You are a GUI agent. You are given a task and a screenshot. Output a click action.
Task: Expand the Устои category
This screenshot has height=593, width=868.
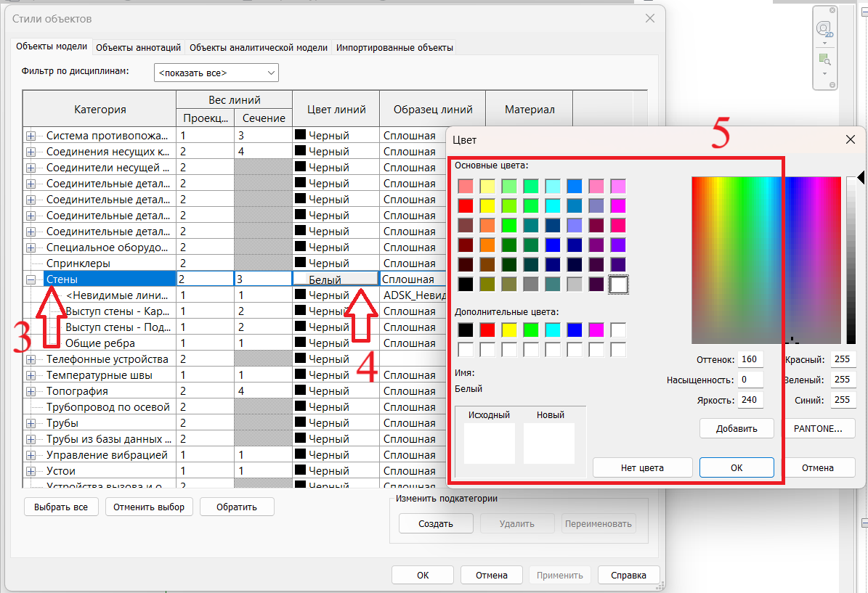pos(31,471)
